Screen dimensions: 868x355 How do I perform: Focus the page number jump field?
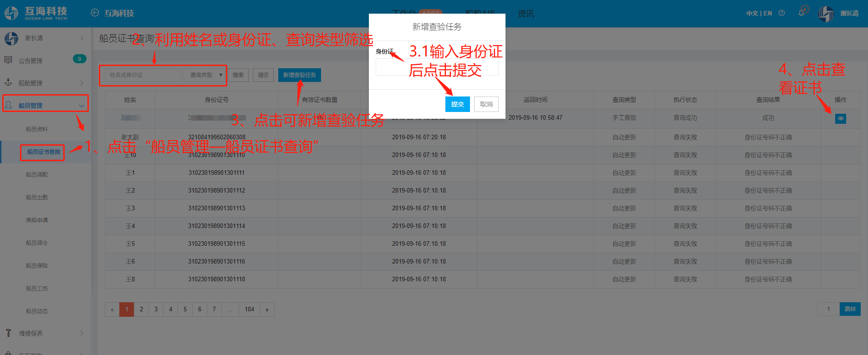tap(828, 309)
